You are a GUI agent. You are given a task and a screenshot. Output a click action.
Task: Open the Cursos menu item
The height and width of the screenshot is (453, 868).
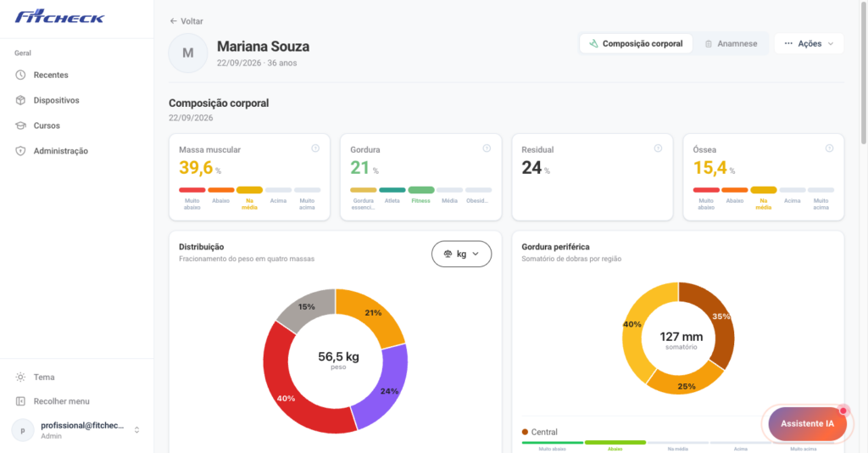pyautogui.click(x=77, y=126)
